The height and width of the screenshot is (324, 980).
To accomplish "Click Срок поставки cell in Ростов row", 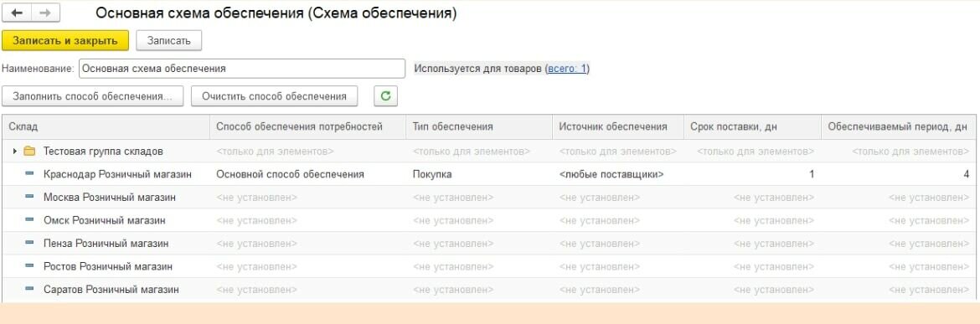I will coord(752,266).
